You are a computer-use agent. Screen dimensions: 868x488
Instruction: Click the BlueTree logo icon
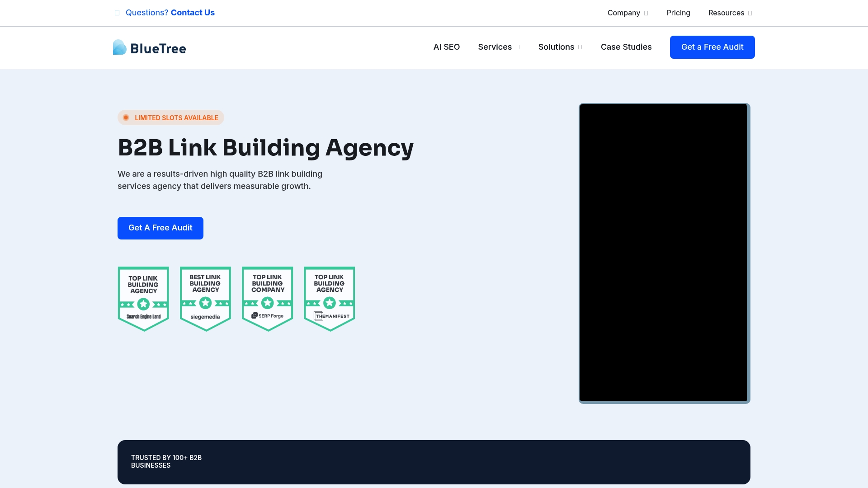(x=119, y=47)
